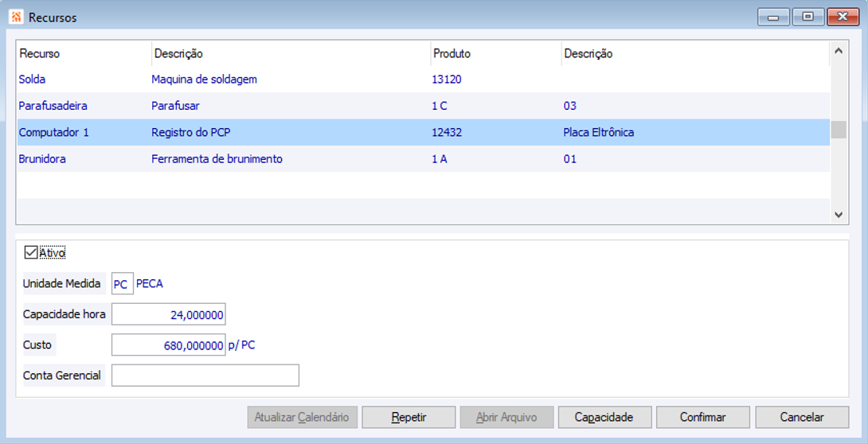Focus the empty Conta Gerencial field

point(205,376)
